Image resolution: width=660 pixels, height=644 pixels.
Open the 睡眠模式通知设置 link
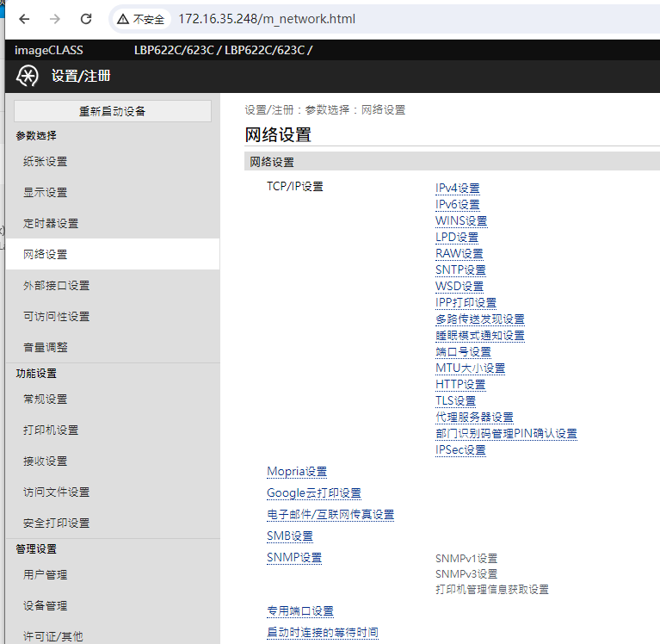coord(480,336)
